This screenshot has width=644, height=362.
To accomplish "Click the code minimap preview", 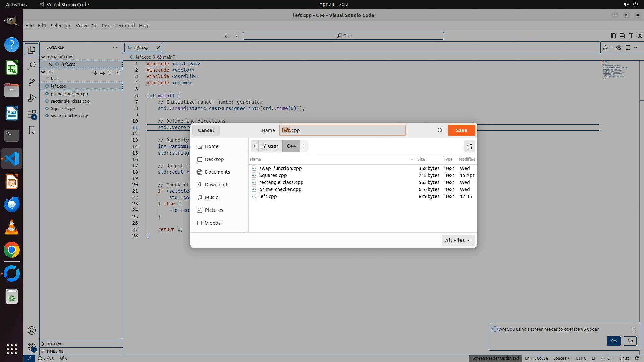I will pos(614,70).
